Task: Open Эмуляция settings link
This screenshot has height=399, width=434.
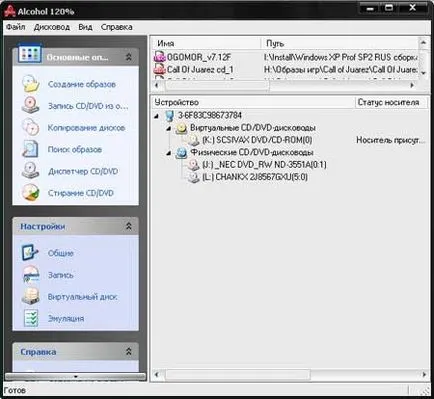Action: 66,318
